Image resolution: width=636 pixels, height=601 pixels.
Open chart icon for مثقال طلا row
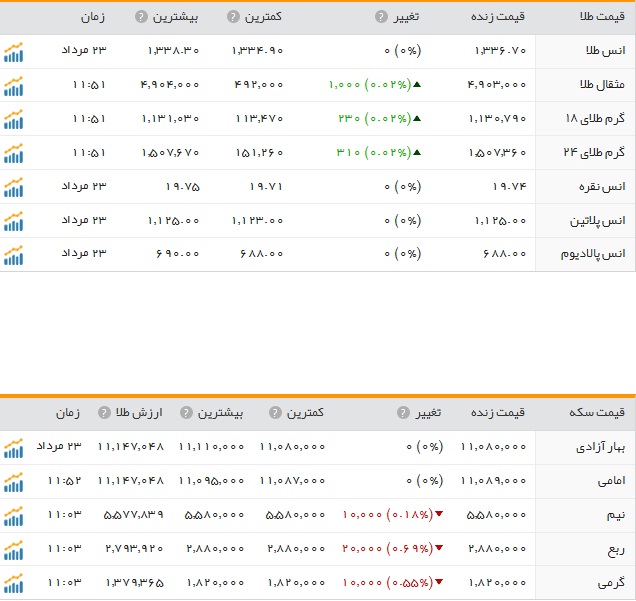pyautogui.click(x=13, y=86)
